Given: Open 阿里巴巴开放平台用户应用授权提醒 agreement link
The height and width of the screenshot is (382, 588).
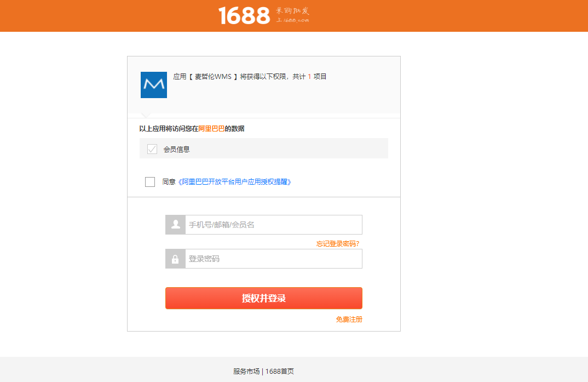Looking at the screenshot, I should click(x=235, y=182).
